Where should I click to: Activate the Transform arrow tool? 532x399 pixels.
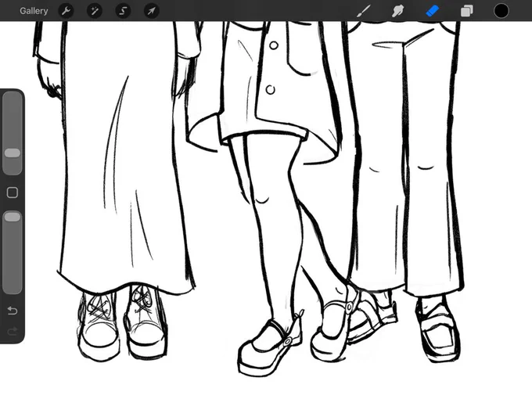[151, 11]
